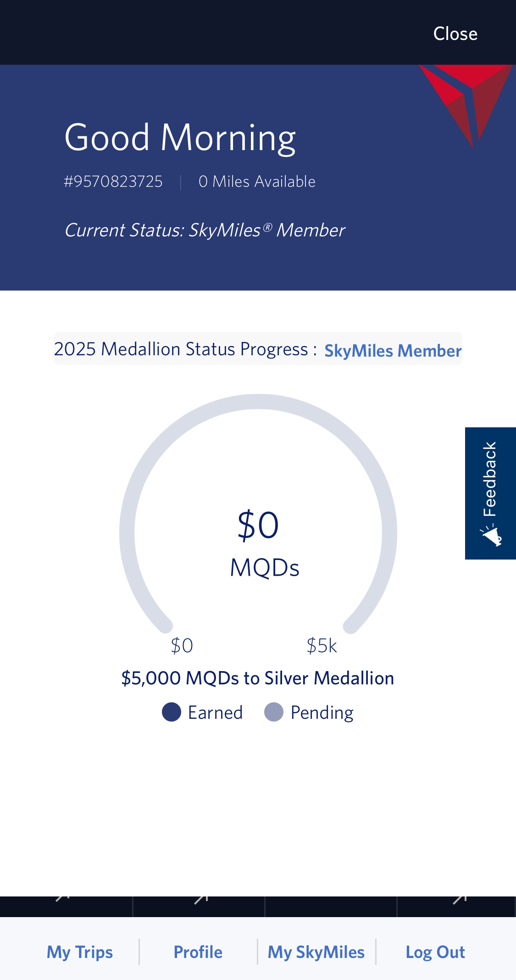516x980 pixels.
Task: Click the Good Morning greeting heading
Action: (x=180, y=137)
